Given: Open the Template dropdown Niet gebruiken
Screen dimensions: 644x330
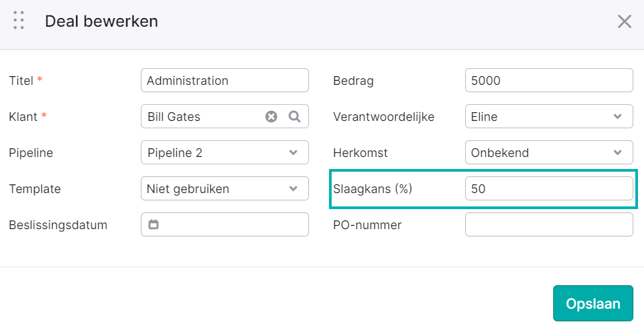Looking at the screenshot, I should click(225, 188).
